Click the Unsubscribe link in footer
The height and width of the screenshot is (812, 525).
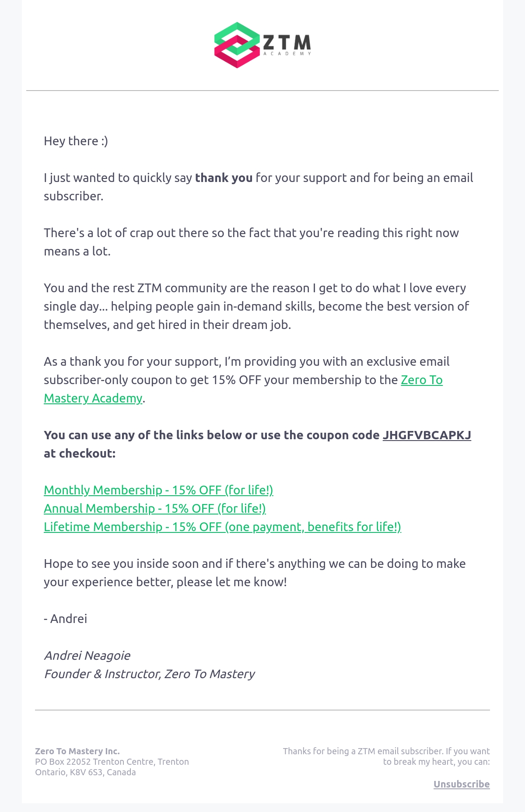tap(462, 784)
